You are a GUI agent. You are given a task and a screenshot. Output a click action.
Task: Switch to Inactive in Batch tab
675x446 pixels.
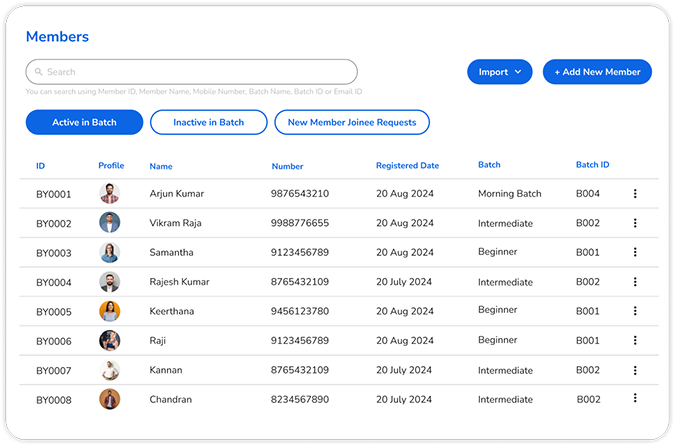[x=208, y=122]
